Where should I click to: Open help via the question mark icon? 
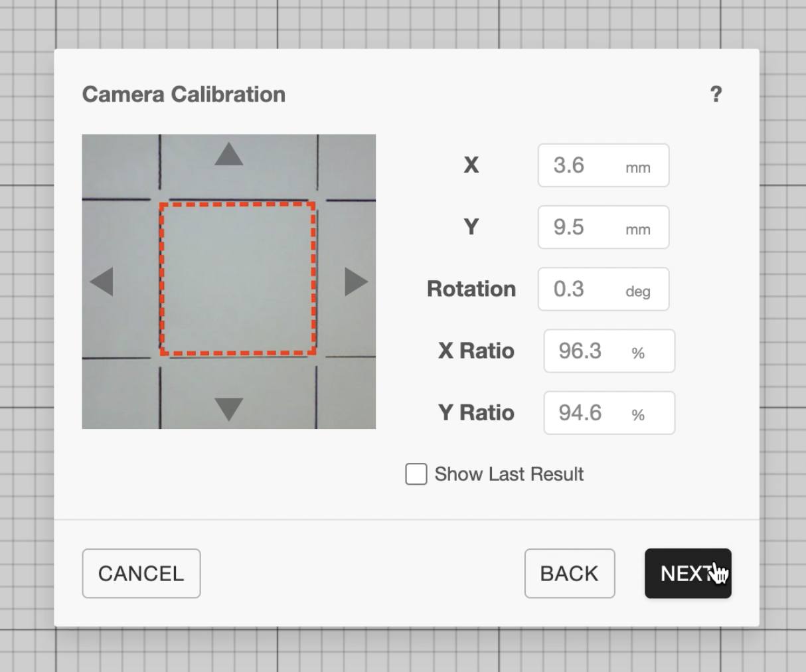pyautogui.click(x=716, y=94)
